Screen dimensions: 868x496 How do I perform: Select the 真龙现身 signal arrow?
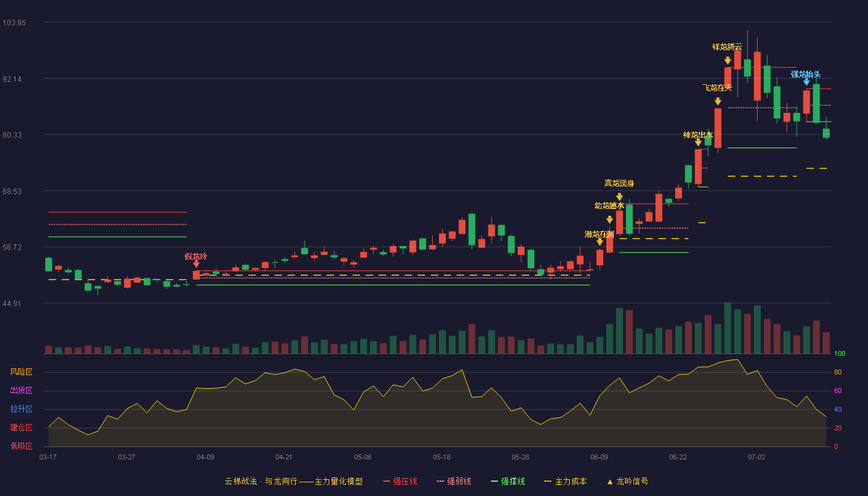click(x=619, y=197)
